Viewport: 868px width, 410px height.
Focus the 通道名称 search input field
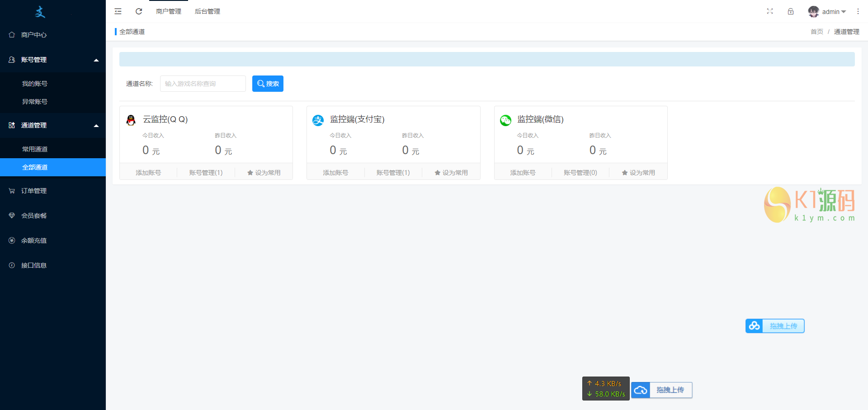point(203,84)
